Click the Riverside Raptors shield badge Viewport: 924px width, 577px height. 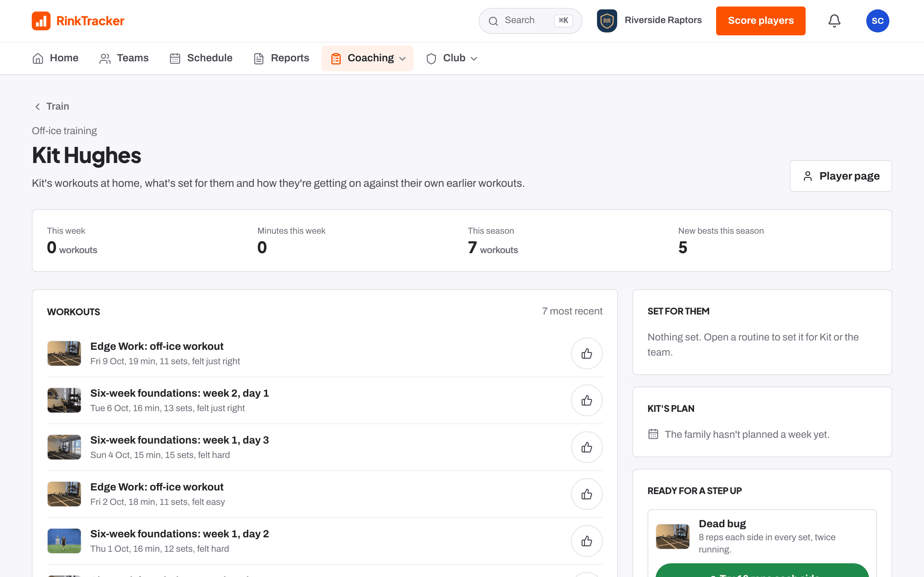pos(607,21)
